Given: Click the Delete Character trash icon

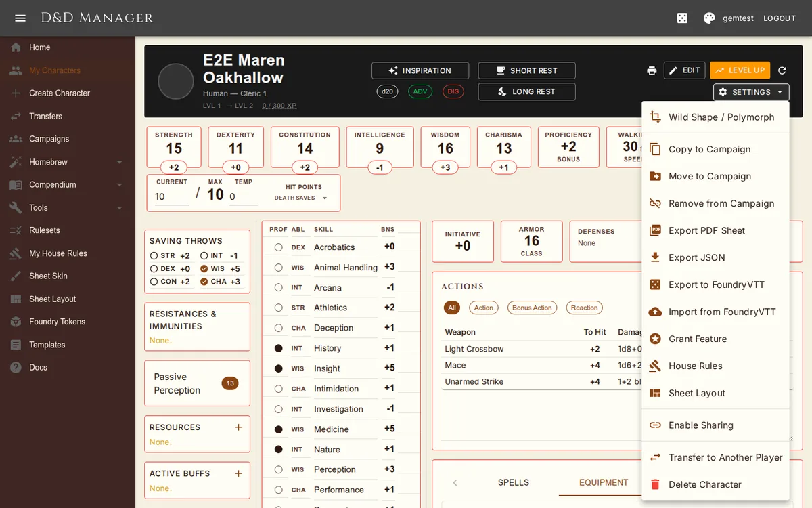Looking at the screenshot, I should click(x=655, y=484).
